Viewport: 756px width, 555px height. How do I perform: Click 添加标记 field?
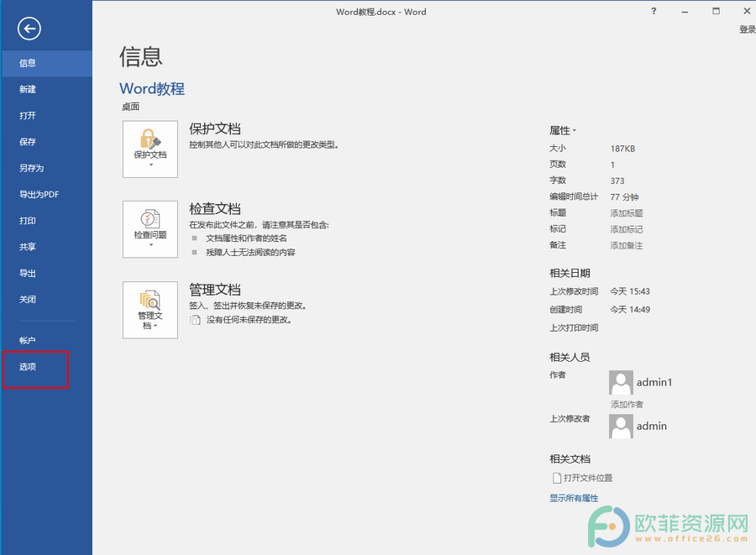[627, 229]
